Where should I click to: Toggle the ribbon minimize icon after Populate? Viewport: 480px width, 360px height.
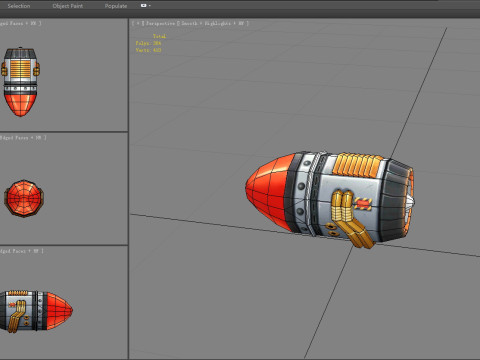[144, 6]
